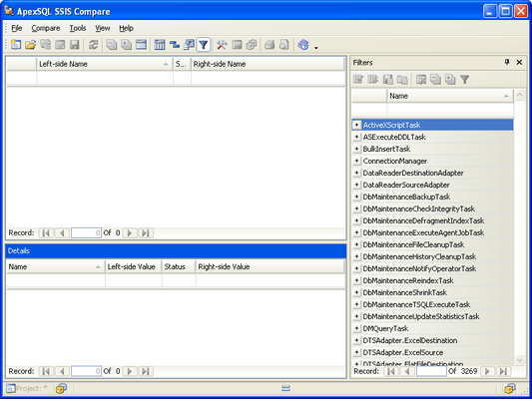The image size is (532, 399).
Task: Click Filters panel save disk icon
Action: pyautogui.click(x=388, y=80)
